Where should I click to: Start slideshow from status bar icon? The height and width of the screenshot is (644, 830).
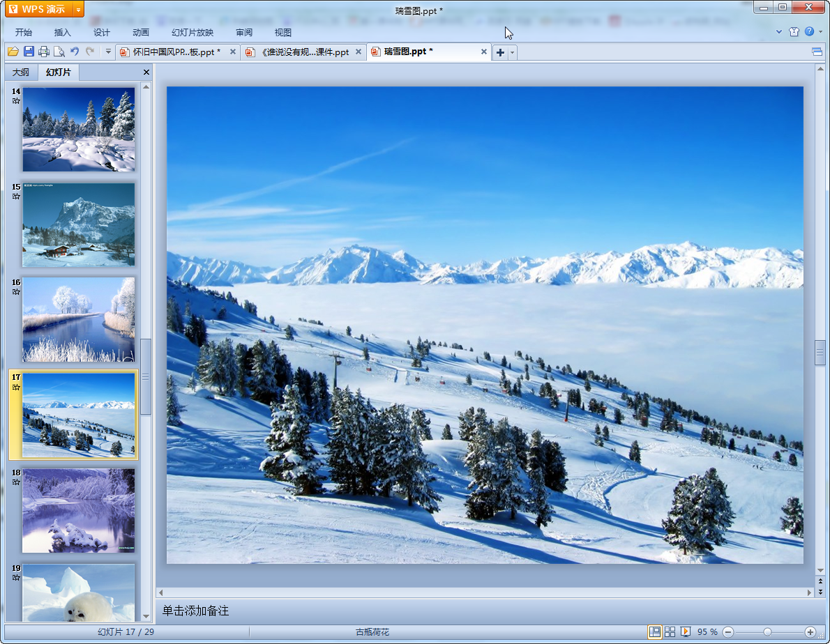(x=686, y=632)
